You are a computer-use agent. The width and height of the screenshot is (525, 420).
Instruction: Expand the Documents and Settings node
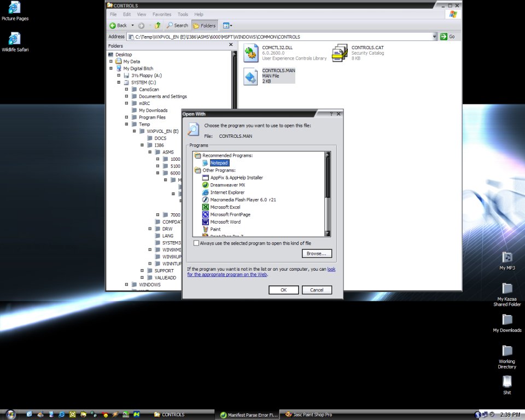126,96
